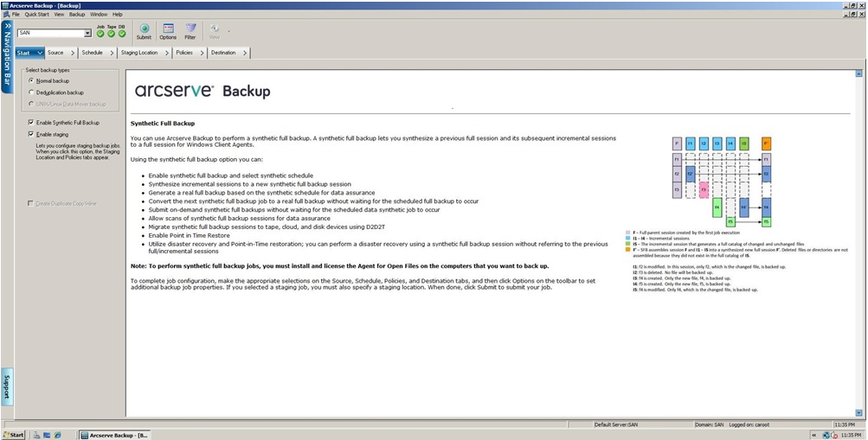Viewport: 868px width, 440px height.
Task: Toggle Enable staging checkbox
Action: [x=30, y=134]
